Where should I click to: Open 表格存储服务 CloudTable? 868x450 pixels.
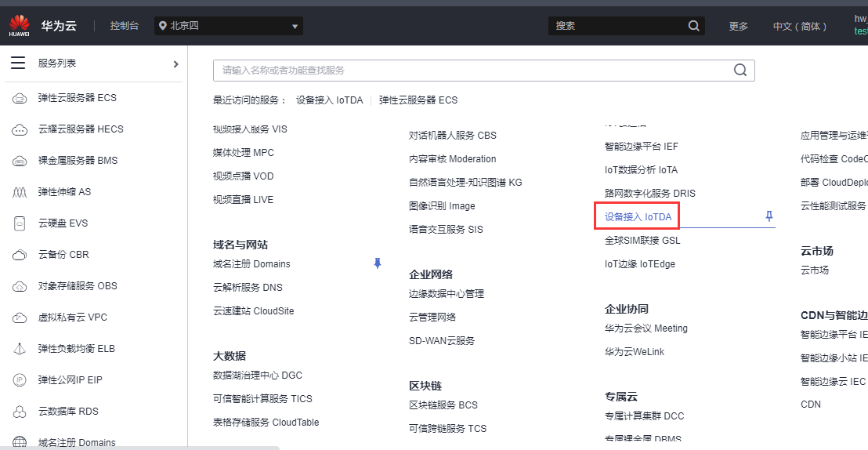266,423
